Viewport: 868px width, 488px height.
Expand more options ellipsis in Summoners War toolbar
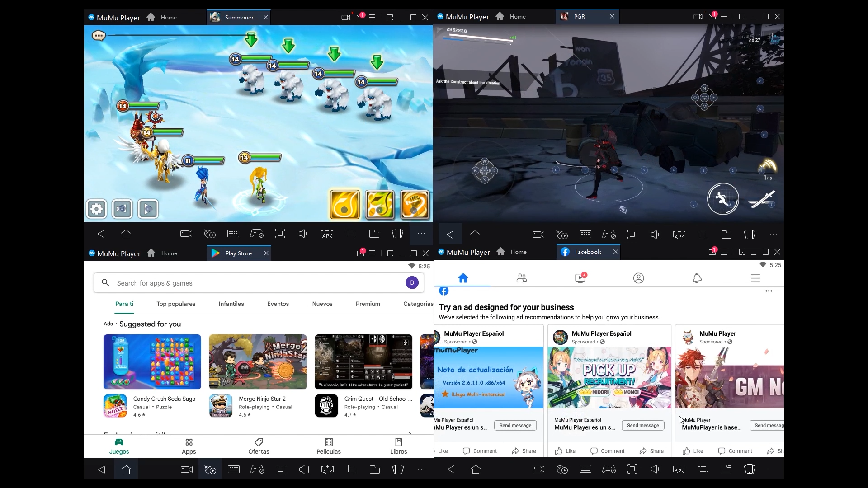tap(421, 234)
